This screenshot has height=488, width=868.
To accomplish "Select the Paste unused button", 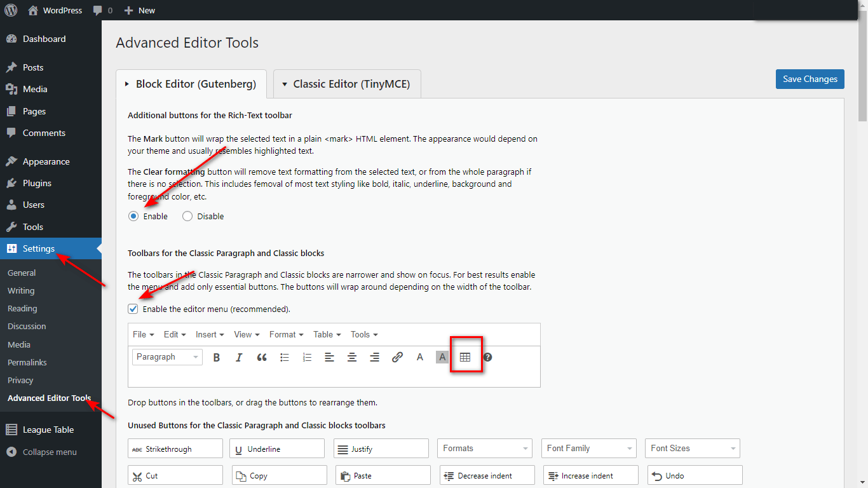I will (x=383, y=475).
